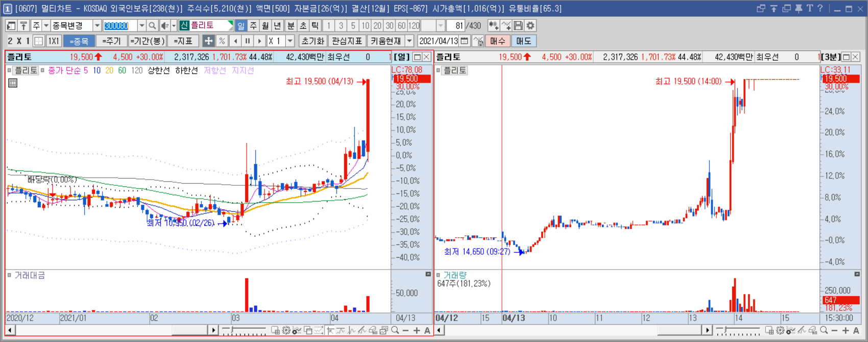
Task: Click the title bar pushpin icon
Action: point(799,9)
